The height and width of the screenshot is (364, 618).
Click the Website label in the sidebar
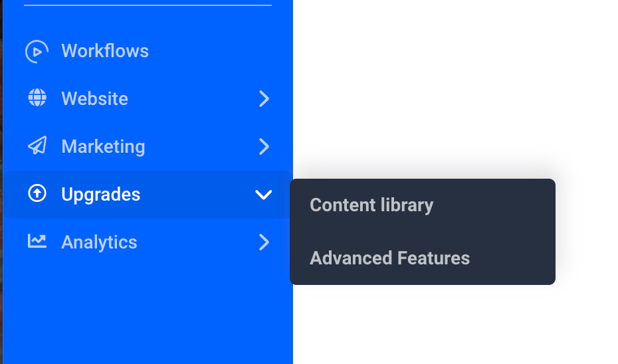[x=94, y=98]
